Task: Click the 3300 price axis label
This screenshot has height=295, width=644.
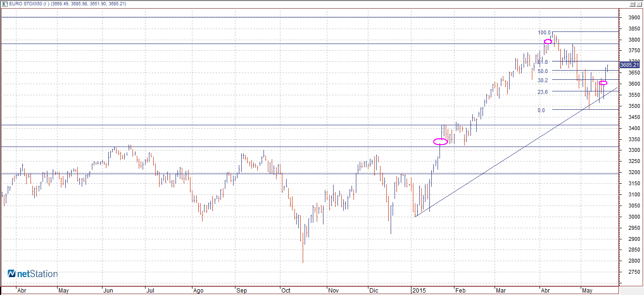Action: pyautogui.click(x=633, y=150)
